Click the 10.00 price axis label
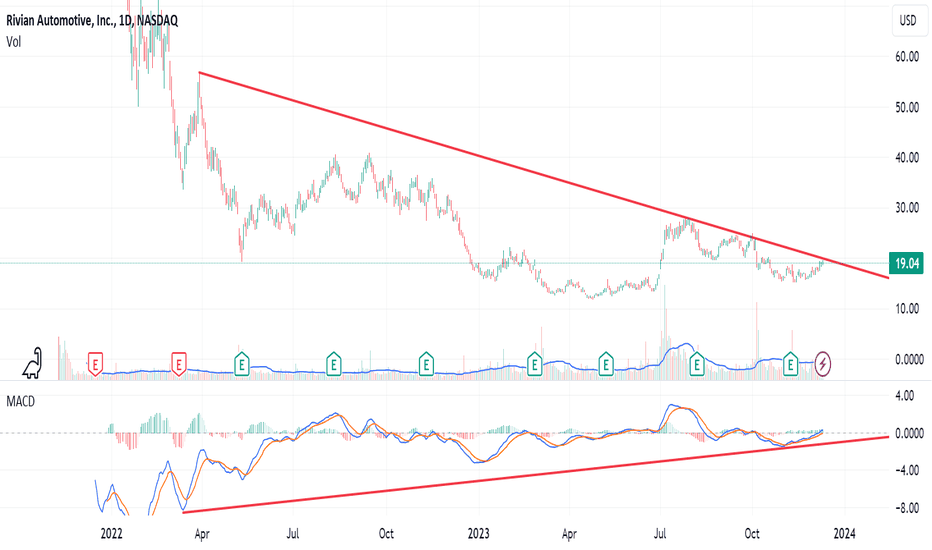The height and width of the screenshot is (550, 932). tap(907, 308)
